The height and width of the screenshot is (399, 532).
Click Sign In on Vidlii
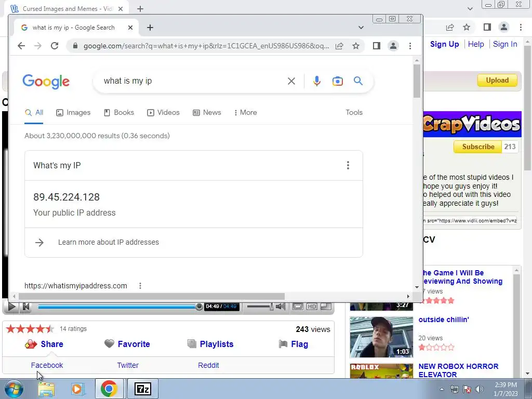pyautogui.click(x=505, y=44)
